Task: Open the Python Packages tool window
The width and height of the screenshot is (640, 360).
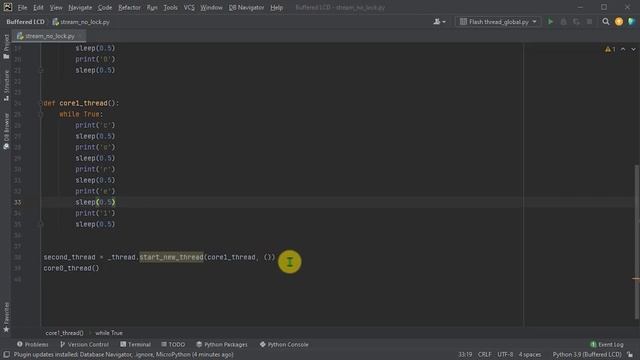Action: [222, 344]
